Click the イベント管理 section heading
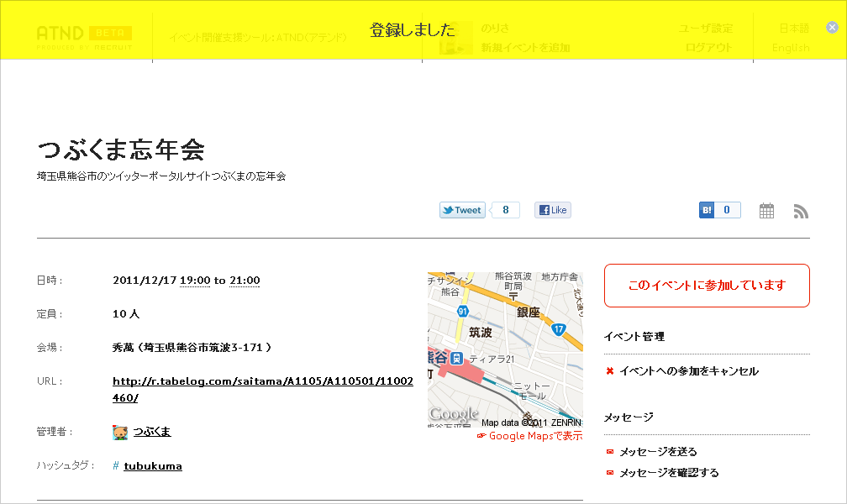This screenshot has height=504, width=847. tap(634, 337)
